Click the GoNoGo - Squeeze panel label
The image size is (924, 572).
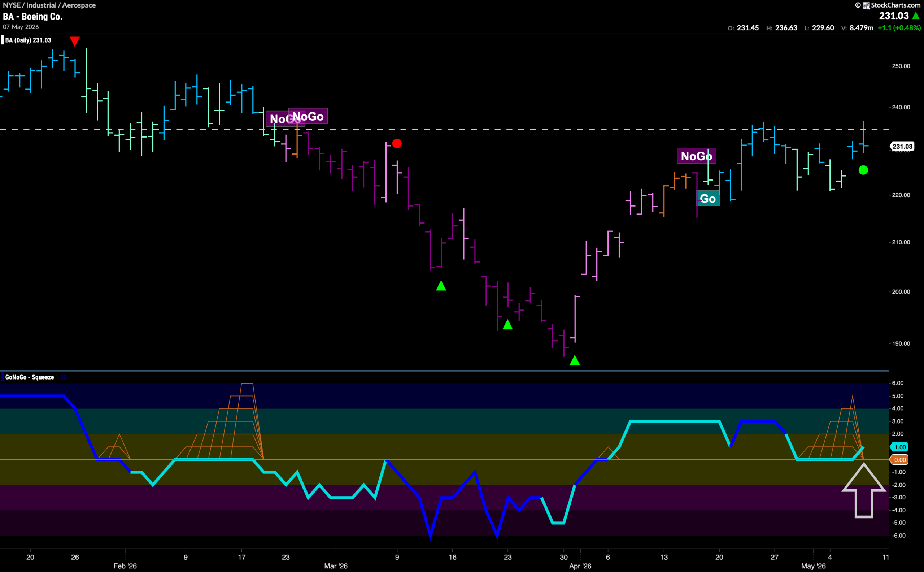(30, 377)
